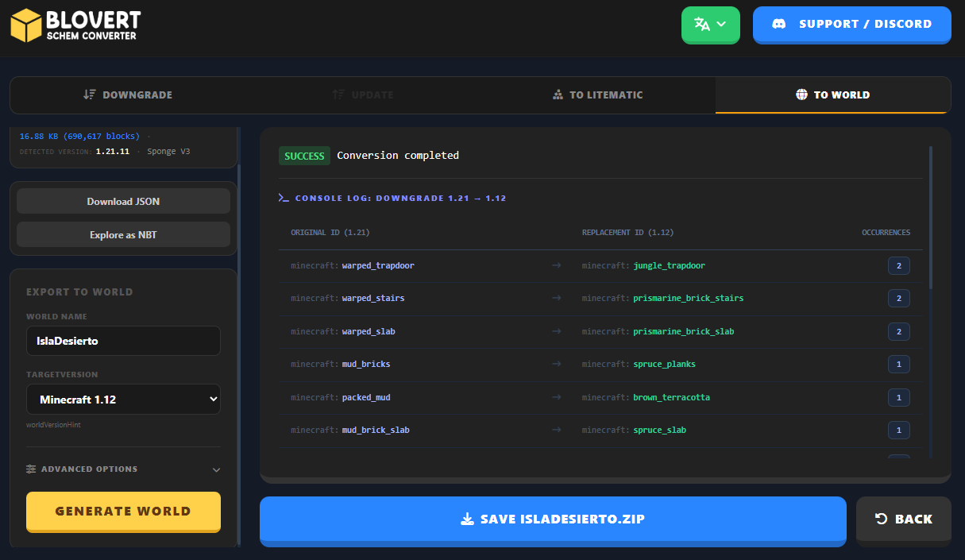Screen dimensions: 965x560
Task: Save IslaDesierto.zip file
Action: pyautogui.click(x=553, y=521)
